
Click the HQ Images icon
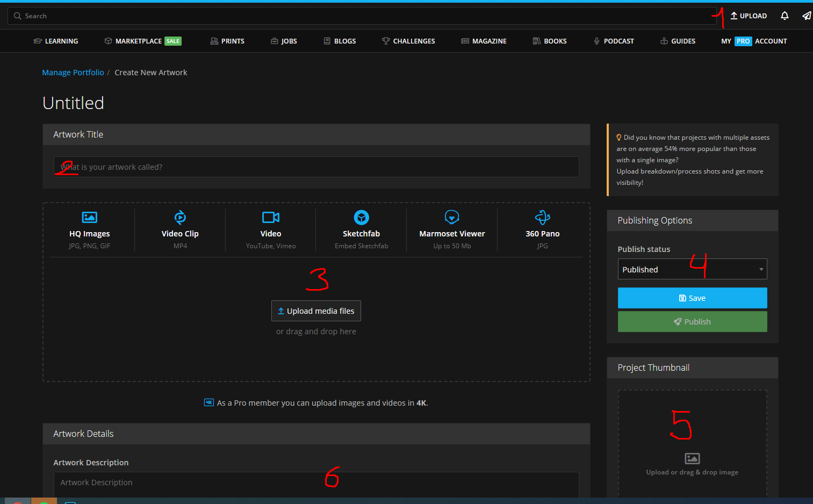point(89,218)
